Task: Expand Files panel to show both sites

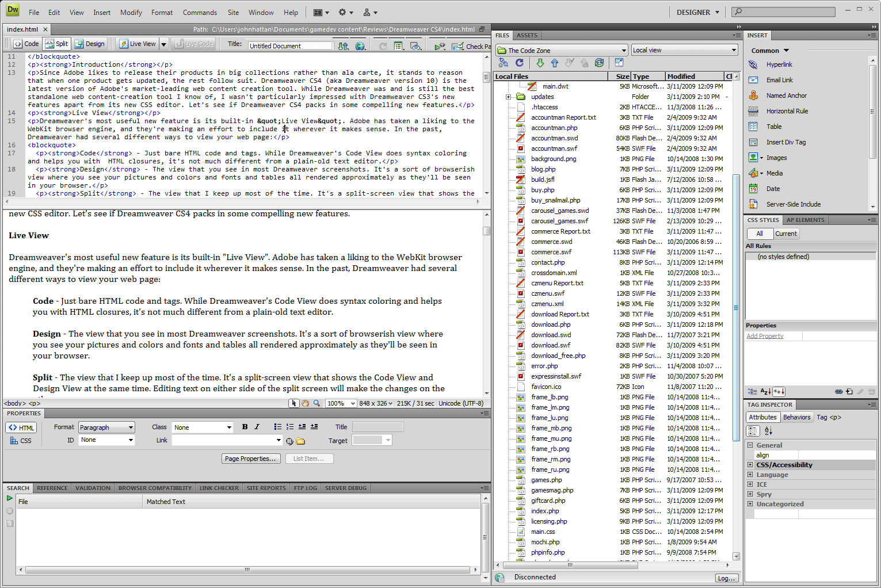Action: 619,63
